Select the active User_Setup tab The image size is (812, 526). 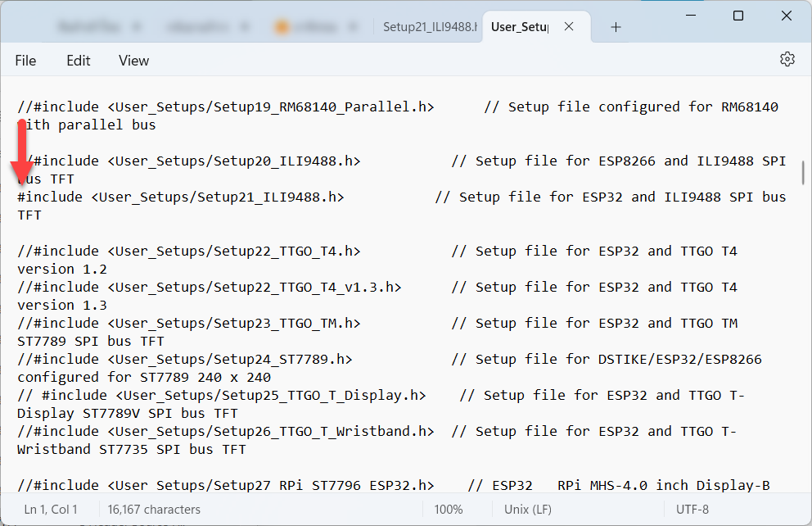[x=519, y=27]
